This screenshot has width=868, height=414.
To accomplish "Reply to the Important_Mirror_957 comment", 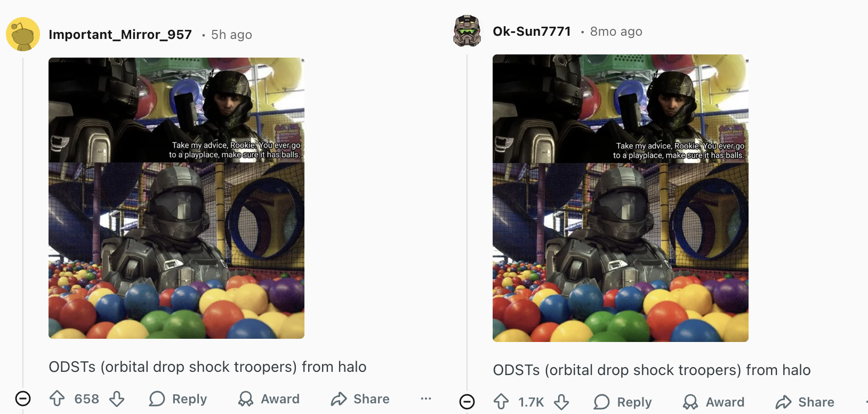I will tap(178, 399).
